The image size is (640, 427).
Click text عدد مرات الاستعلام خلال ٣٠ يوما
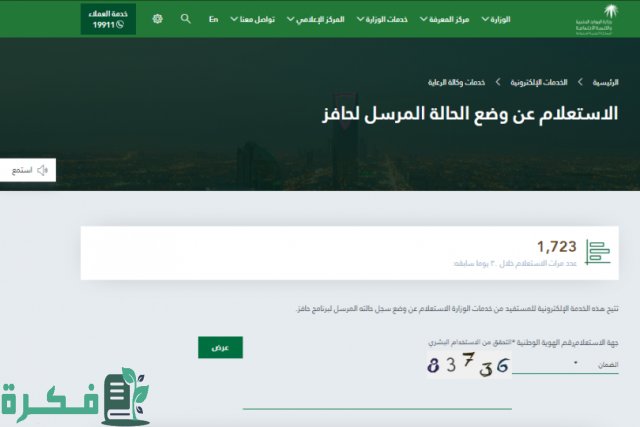515,264
